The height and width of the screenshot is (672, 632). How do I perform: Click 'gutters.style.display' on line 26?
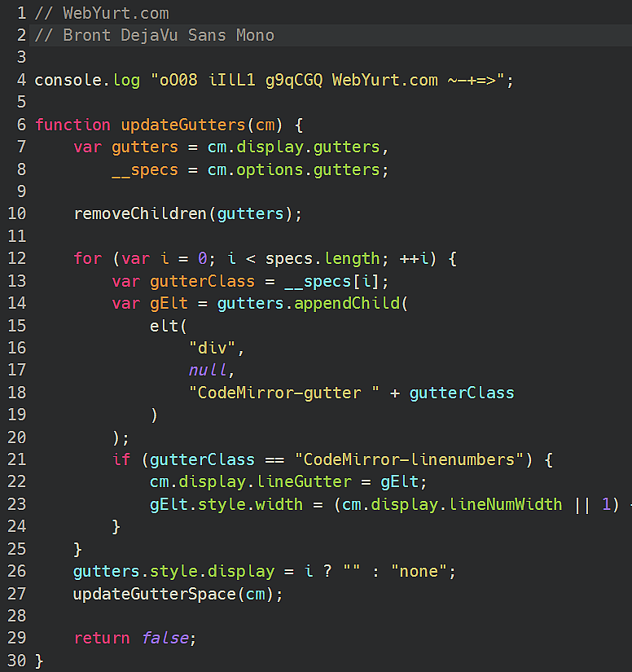click(174, 572)
